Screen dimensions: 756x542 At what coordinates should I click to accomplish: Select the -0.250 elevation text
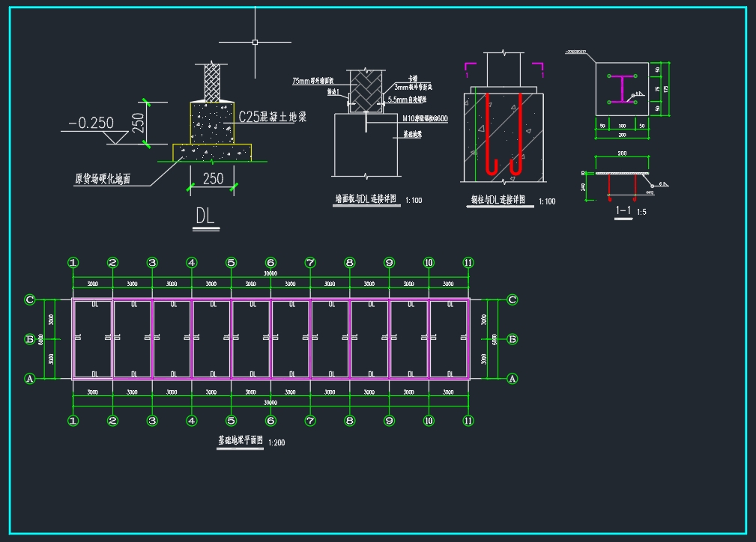point(91,123)
